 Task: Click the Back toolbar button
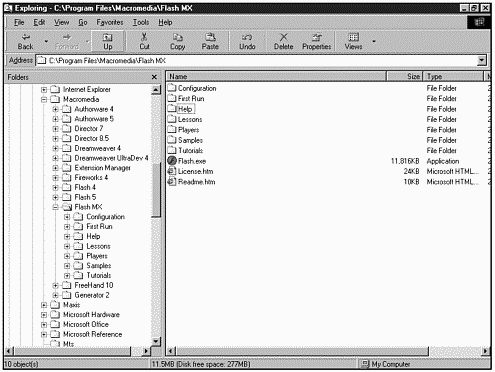point(25,42)
